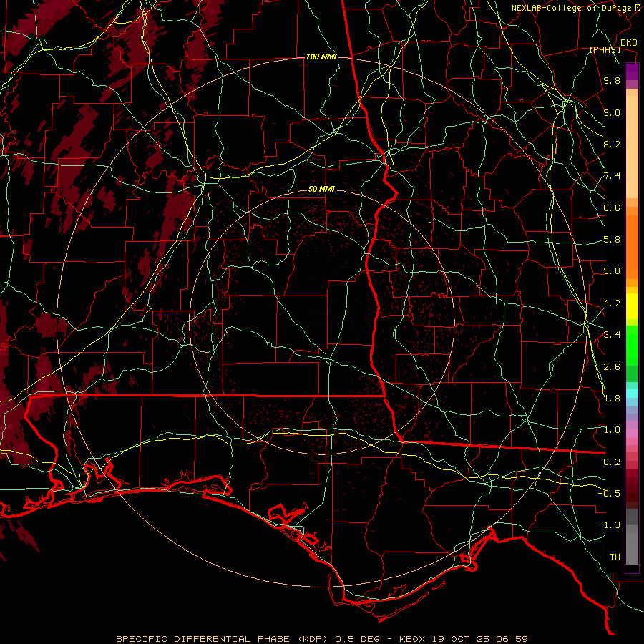
Task: Click the "100 NMI" range ring label
Action: pyautogui.click(x=321, y=57)
